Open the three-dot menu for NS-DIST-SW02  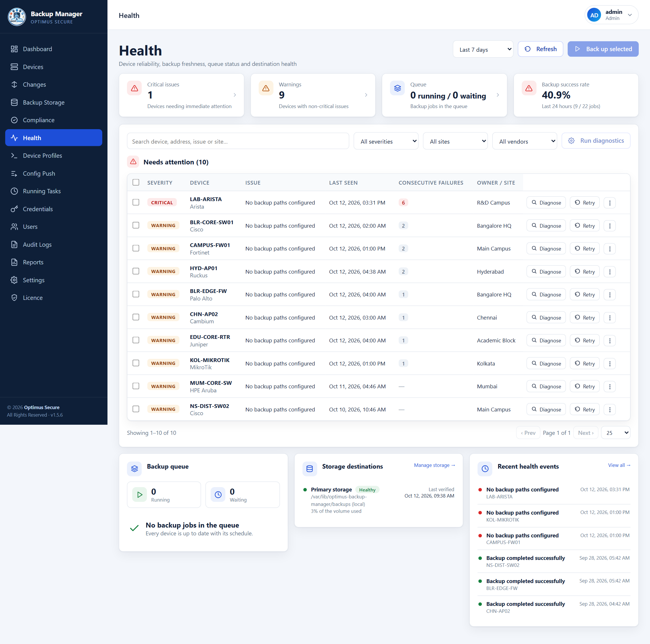pos(610,409)
